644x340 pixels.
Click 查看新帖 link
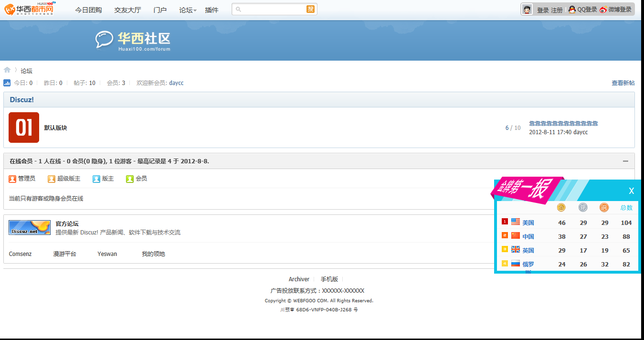pyautogui.click(x=623, y=83)
